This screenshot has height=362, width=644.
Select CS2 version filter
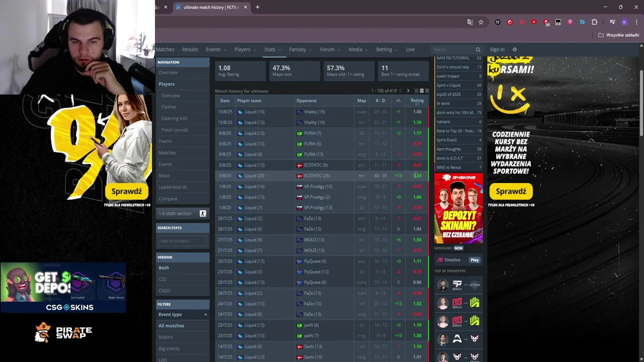point(162,279)
